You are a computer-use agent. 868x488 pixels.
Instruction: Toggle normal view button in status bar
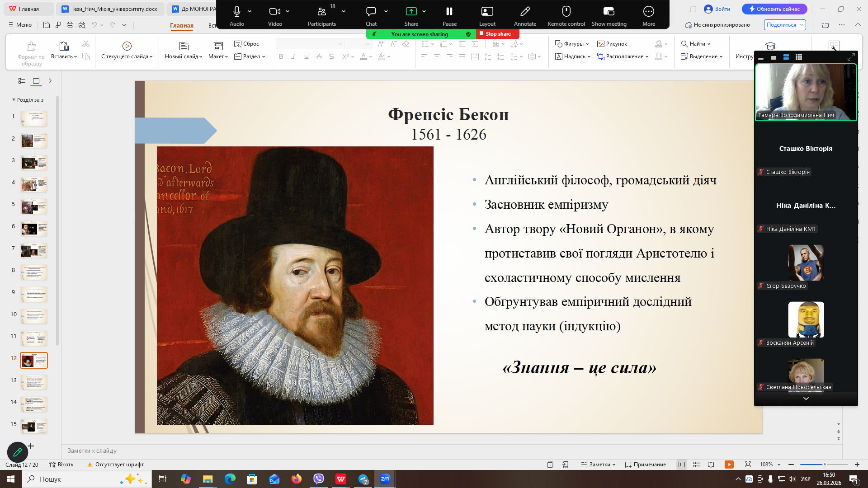tap(682, 465)
